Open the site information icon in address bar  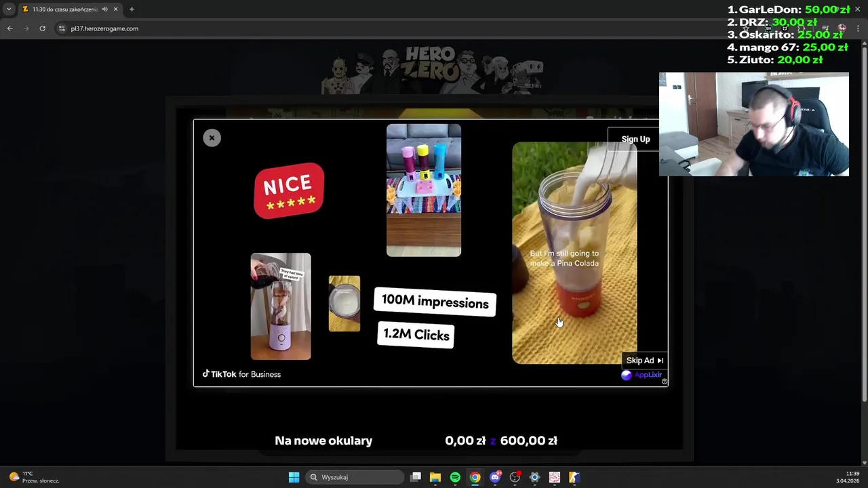click(62, 28)
